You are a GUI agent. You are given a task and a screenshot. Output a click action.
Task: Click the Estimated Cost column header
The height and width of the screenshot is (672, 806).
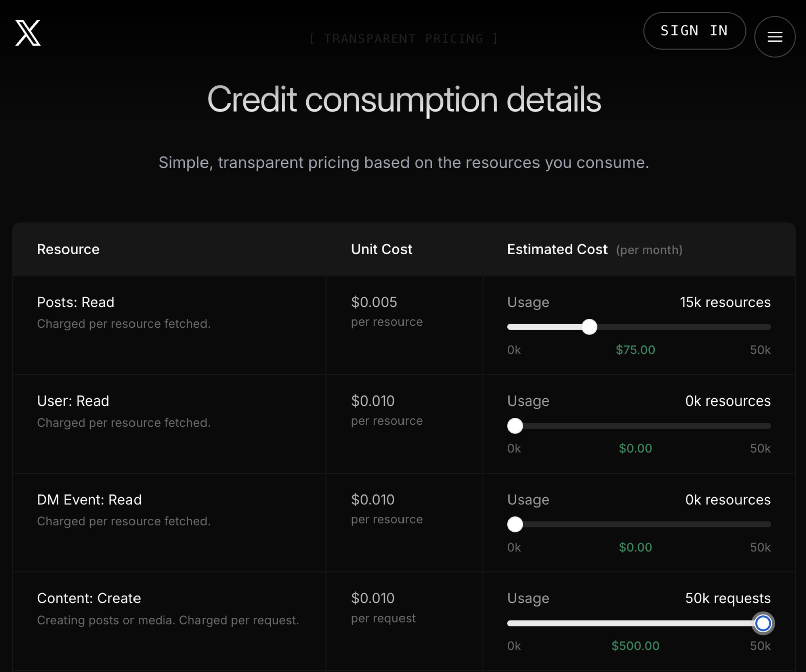(x=557, y=249)
